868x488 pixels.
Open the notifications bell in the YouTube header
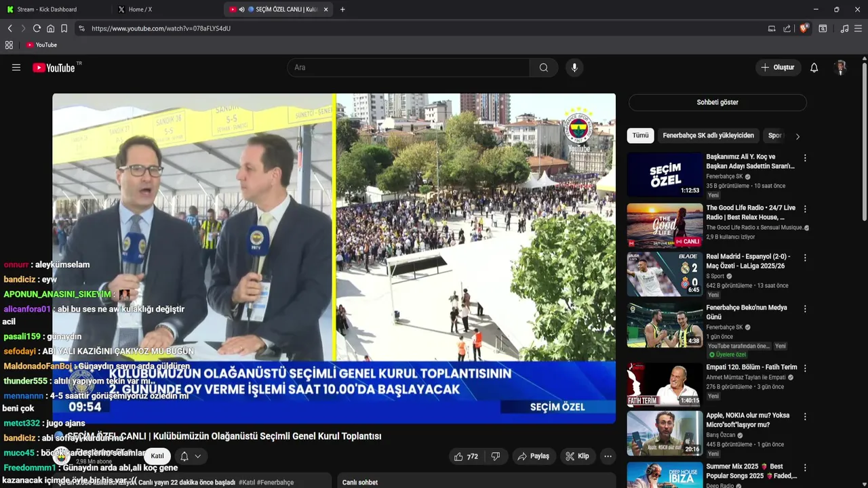tap(814, 68)
